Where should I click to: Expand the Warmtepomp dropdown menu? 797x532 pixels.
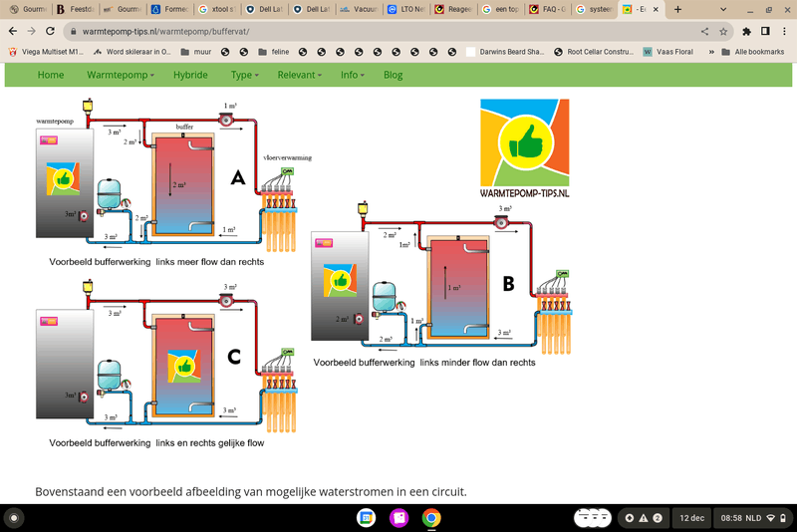(120, 75)
